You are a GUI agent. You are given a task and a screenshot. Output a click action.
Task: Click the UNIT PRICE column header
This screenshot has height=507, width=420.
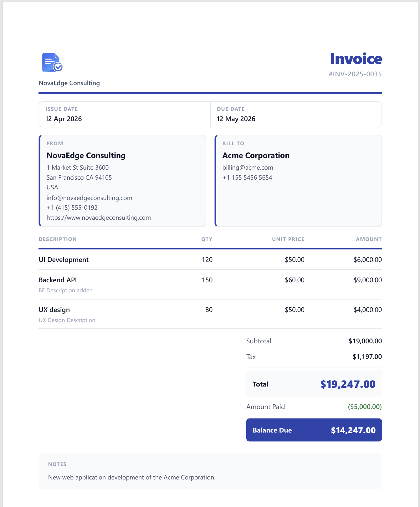(288, 239)
